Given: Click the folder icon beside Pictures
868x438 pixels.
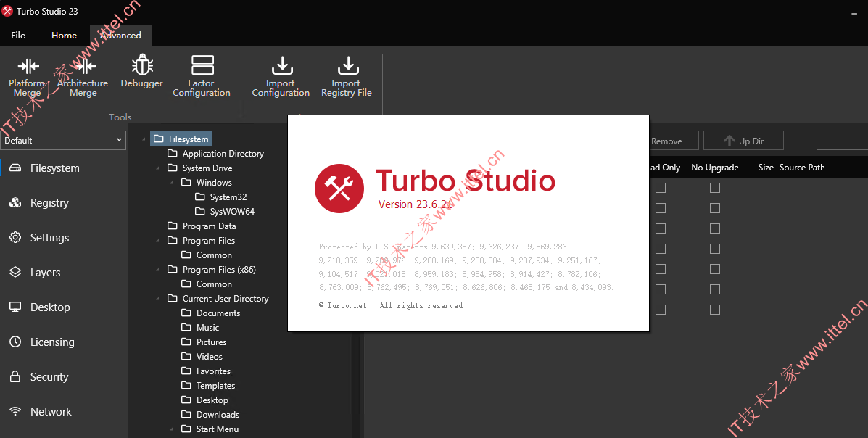Looking at the screenshot, I should click(186, 341).
